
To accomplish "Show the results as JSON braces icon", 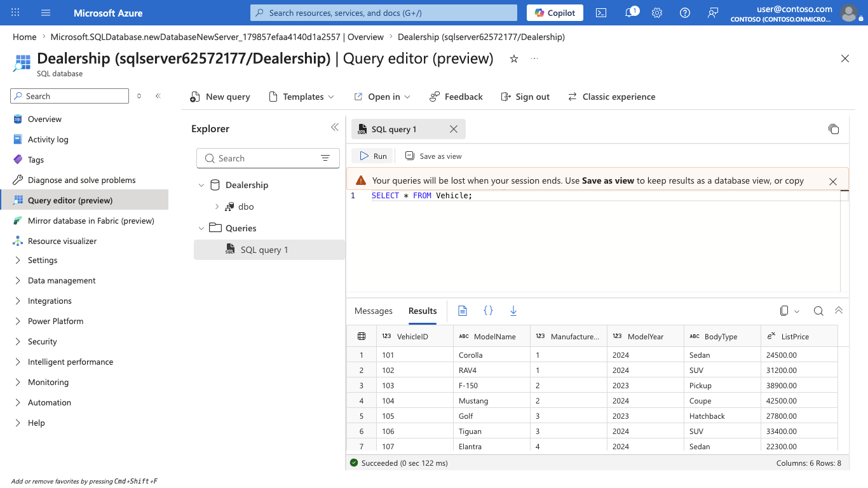I will (x=488, y=311).
